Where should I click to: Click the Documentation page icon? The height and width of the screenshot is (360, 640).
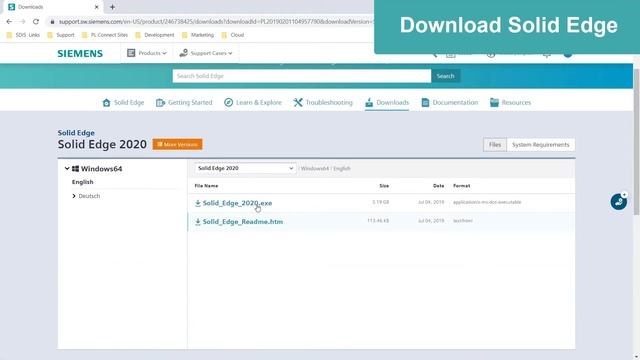point(425,102)
